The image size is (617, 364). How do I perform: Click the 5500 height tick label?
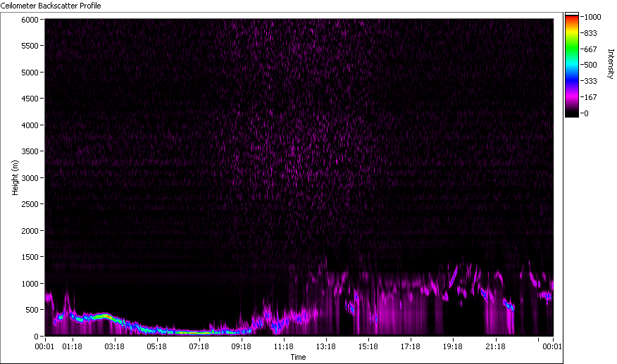30,46
